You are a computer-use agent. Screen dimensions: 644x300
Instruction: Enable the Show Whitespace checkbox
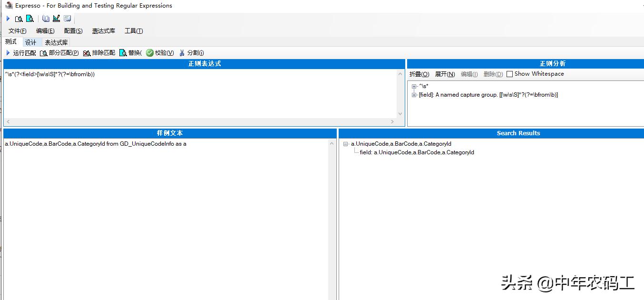point(510,74)
